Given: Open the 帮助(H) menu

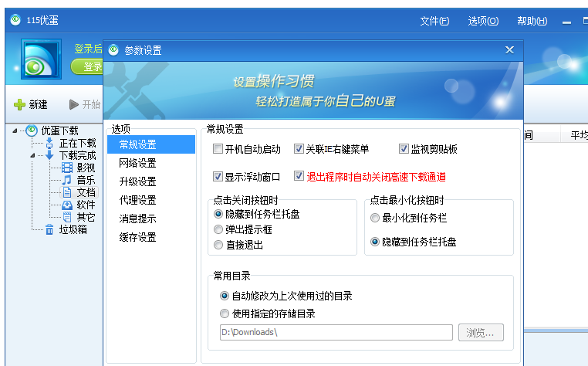Looking at the screenshot, I should (x=532, y=21).
